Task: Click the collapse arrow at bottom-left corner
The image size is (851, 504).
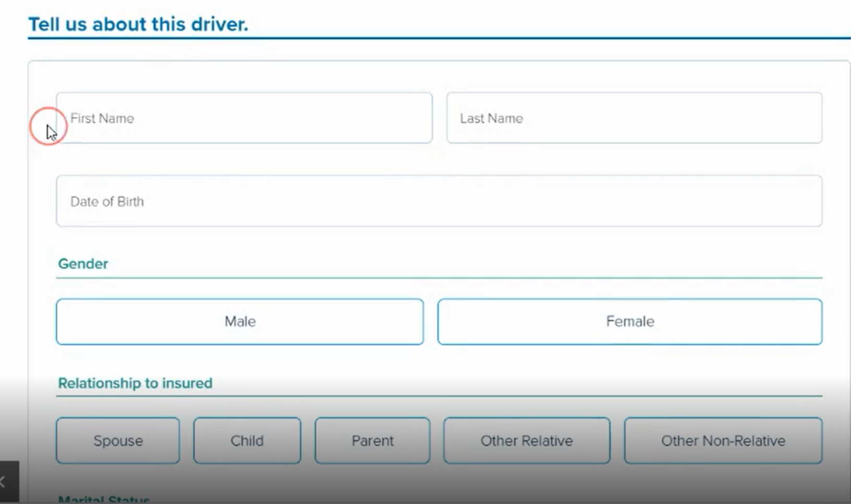Action: coord(9,482)
